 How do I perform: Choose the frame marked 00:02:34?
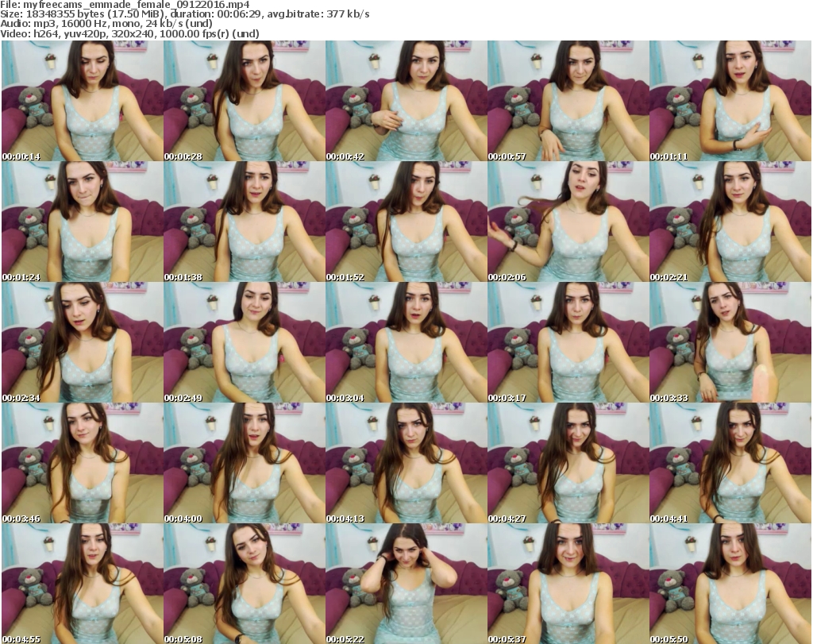click(x=81, y=342)
